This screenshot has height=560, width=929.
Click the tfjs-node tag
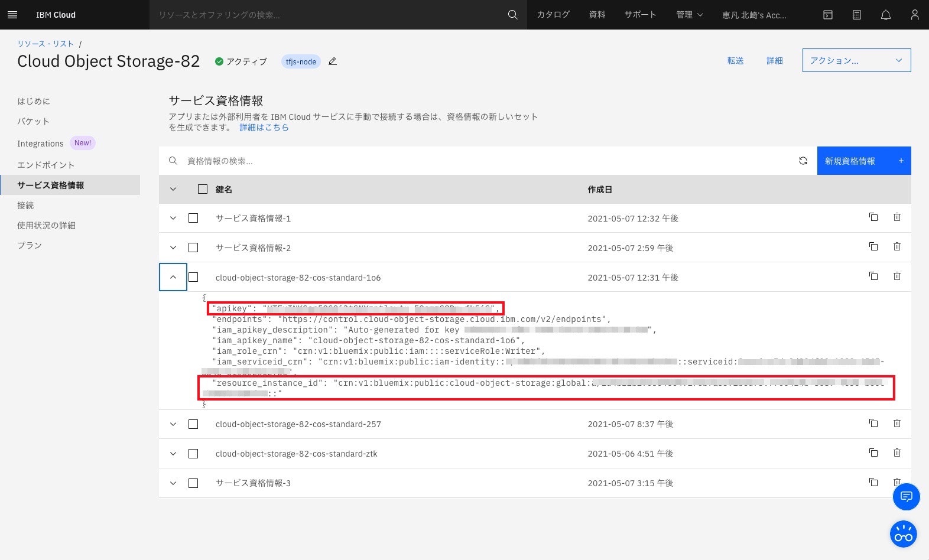click(x=301, y=61)
